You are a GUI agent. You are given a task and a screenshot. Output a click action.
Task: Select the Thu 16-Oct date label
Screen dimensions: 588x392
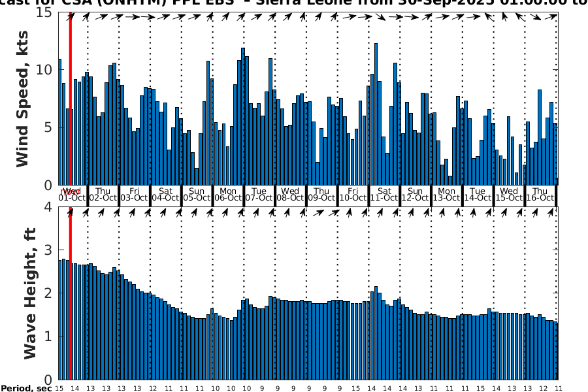click(x=540, y=194)
